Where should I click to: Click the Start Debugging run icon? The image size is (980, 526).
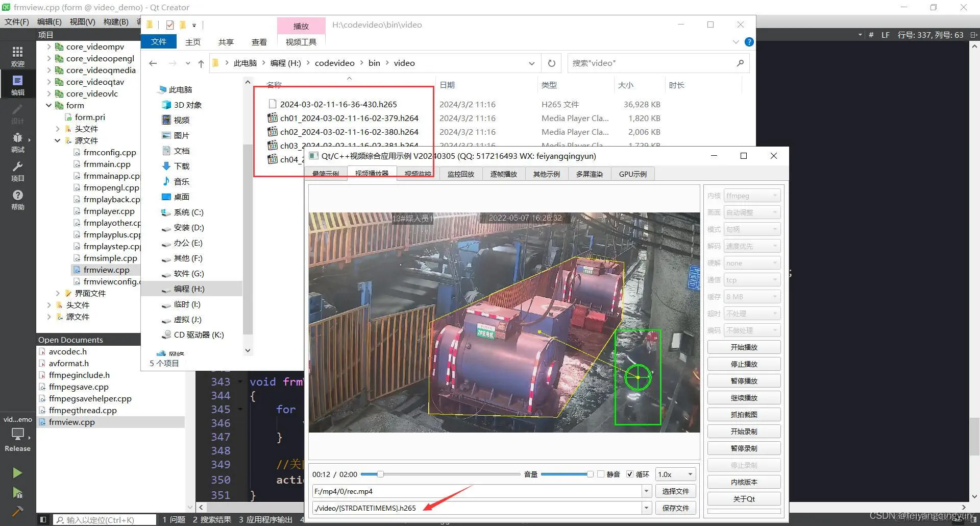pos(17,493)
